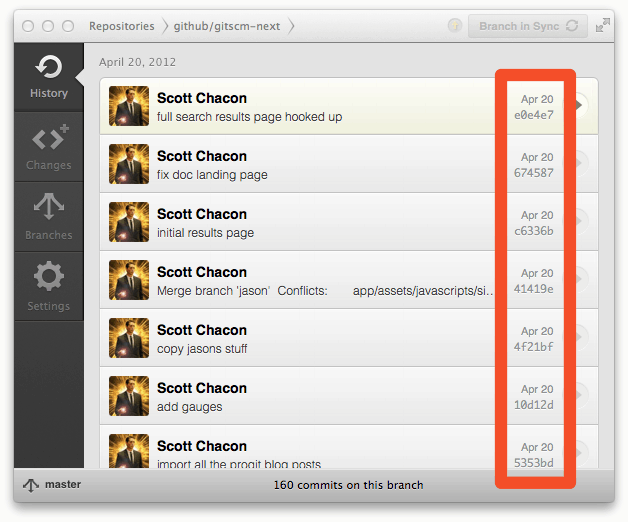Click commit hash 5353bd

tap(534, 463)
